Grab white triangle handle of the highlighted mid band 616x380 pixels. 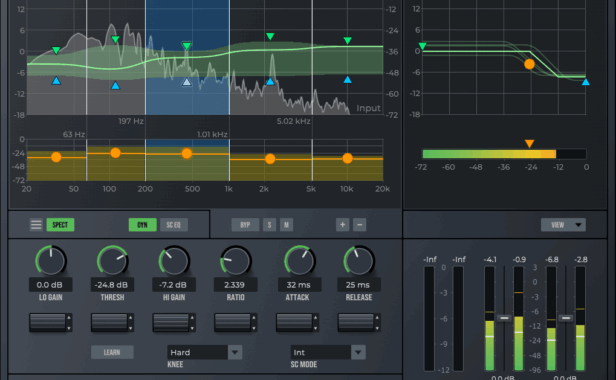pos(187,82)
